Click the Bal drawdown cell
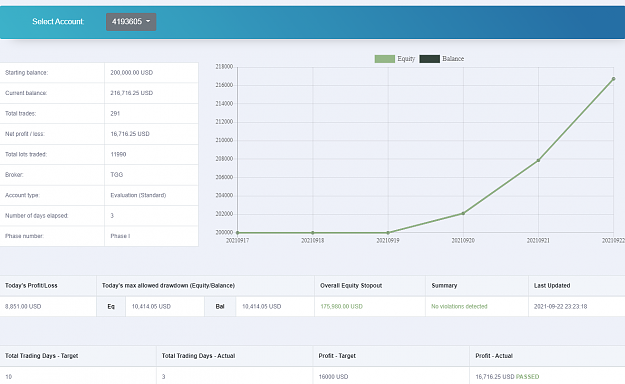Viewport: 625px width, 384px height. 220,307
